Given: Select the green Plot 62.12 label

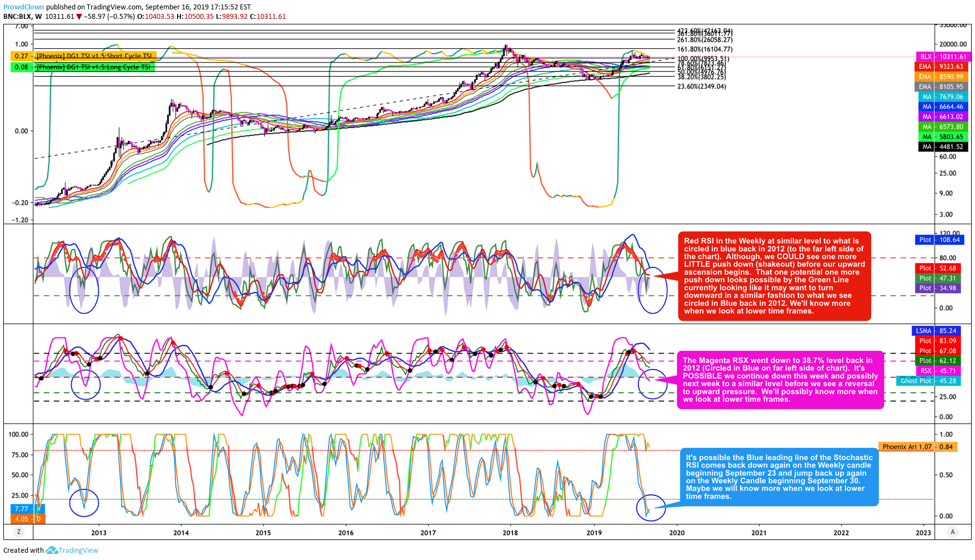Looking at the screenshot, I should click(x=938, y=361).
